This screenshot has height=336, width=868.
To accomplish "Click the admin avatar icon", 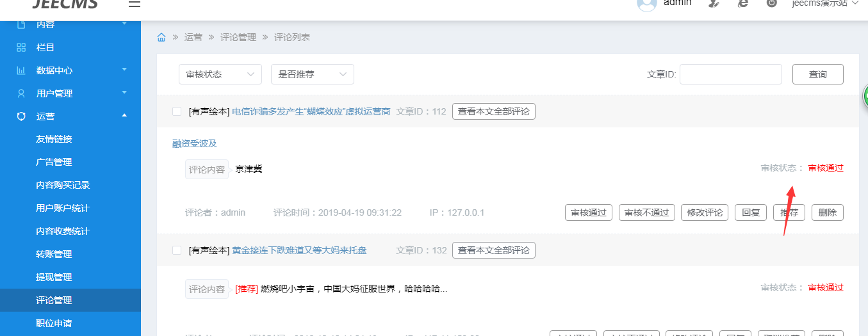I will click(x=647, y=3).
